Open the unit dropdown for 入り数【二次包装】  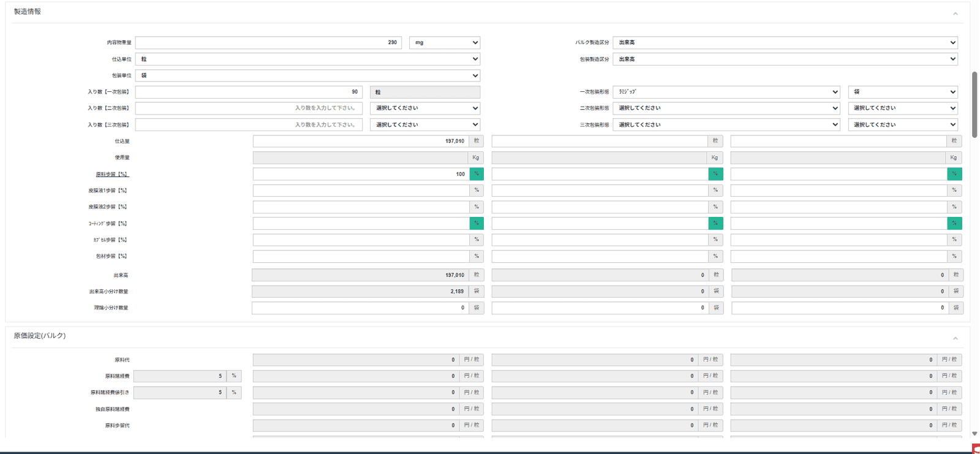(x=425, y=108)
